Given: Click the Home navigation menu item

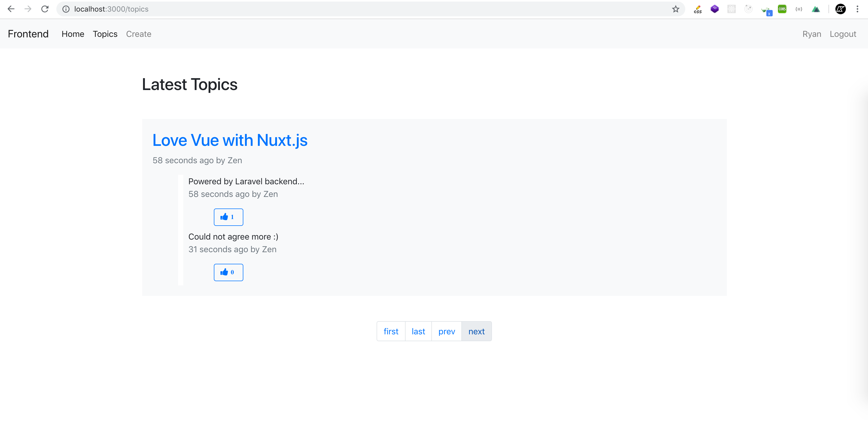Looking at the screenshot, I should (72, 34).
